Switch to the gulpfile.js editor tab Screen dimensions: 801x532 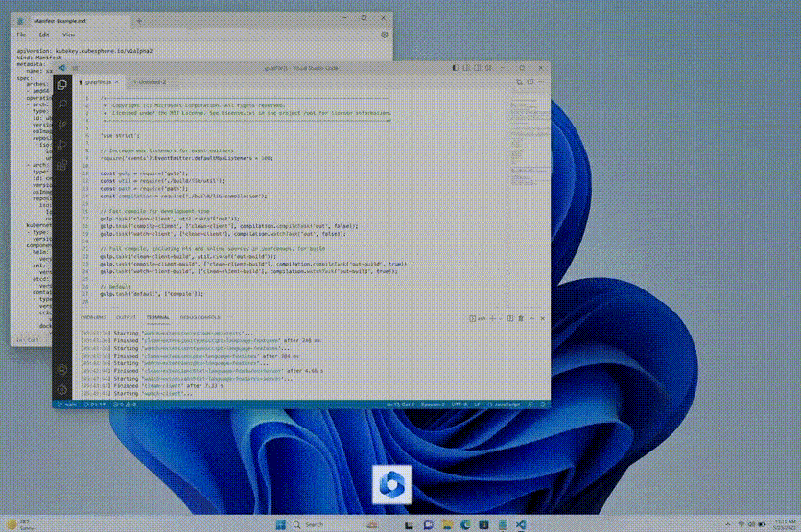click(98, 81)
